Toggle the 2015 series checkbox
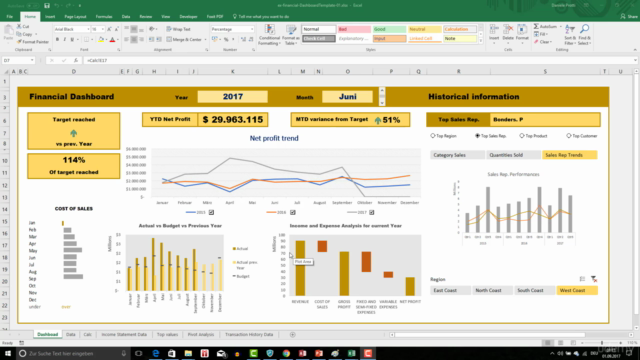Image resolution: width=640 pixels, height=360 pixels. coord(211,212)
